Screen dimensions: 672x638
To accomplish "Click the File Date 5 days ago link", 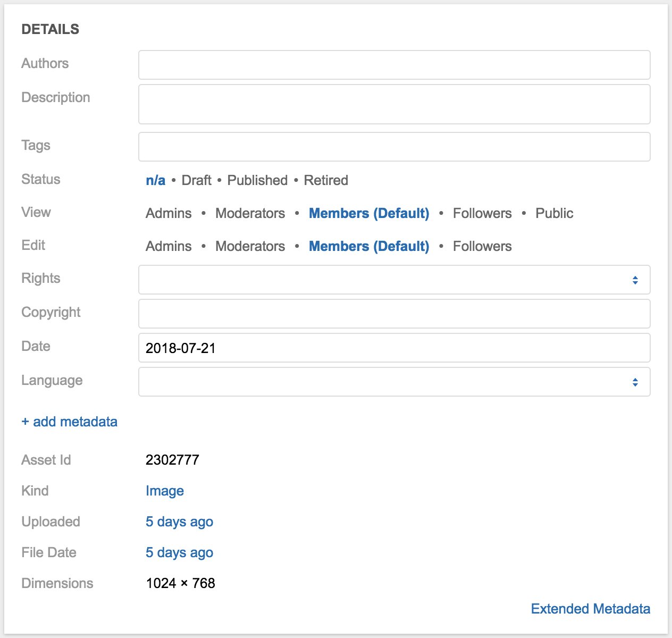I will click(179, 552).
